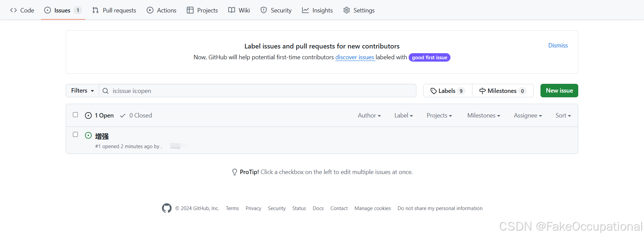Expand the Label filter dropdown
Viewport: 644px width, 237px height.
point(404,115)
